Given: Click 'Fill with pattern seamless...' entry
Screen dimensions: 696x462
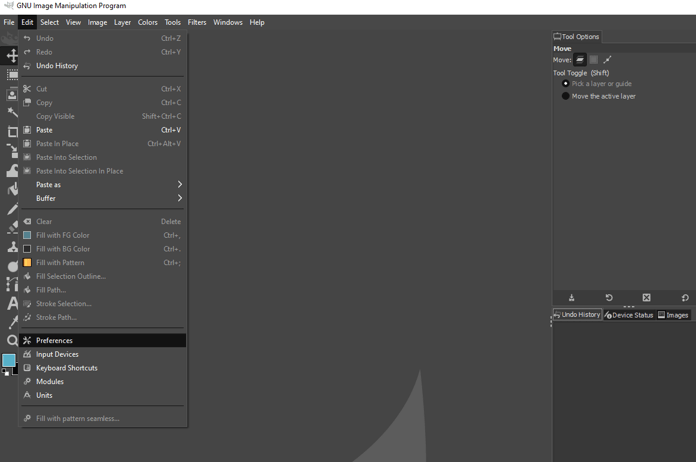Looking at the screenshot, I should pyautogui.click(x=103, y=419).
